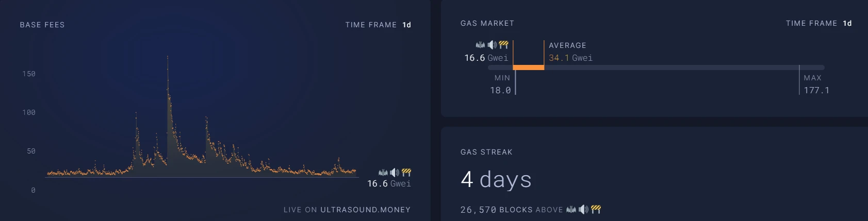The image size is (868, 221).
Task: Click the orange segment of the gas market bar
Action: [x=528, y=67]
